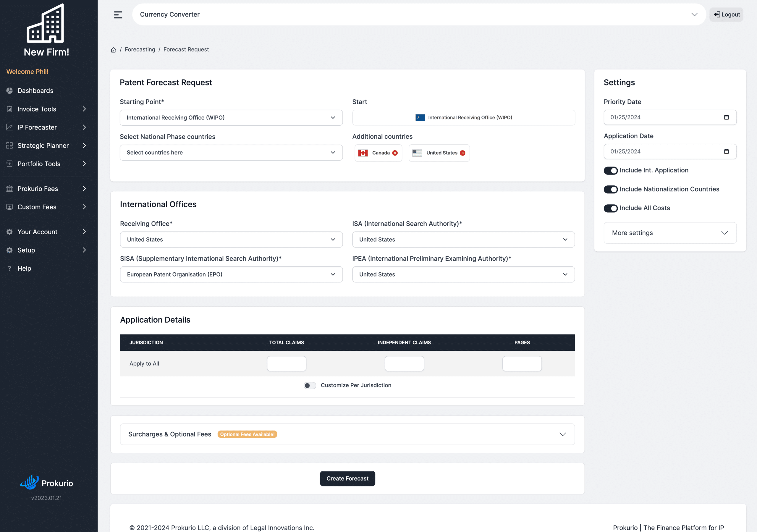
Task: Click the New Firm building logo
Action: (x=46, y=23)
